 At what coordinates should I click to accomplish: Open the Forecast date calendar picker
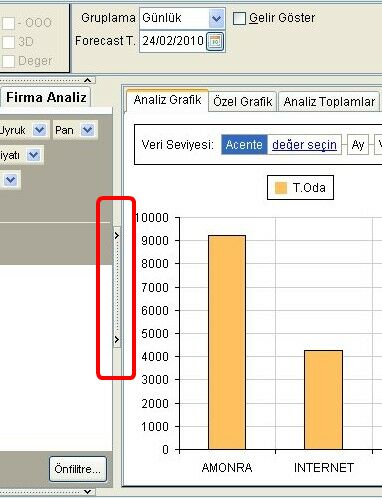click(215, 41)
